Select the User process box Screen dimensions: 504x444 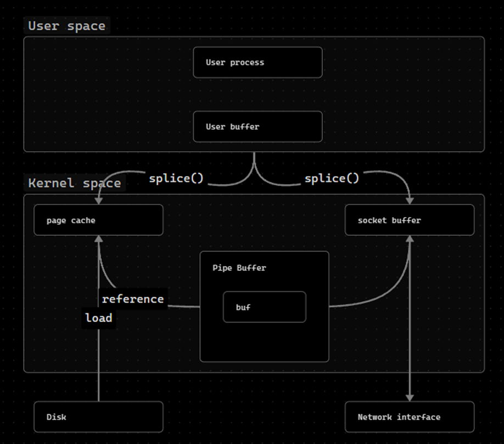[x=257, y=62]
